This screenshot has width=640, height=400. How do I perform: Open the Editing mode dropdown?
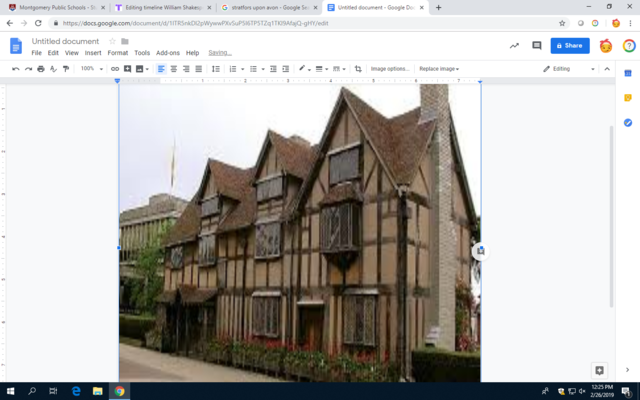coord(569,69)
